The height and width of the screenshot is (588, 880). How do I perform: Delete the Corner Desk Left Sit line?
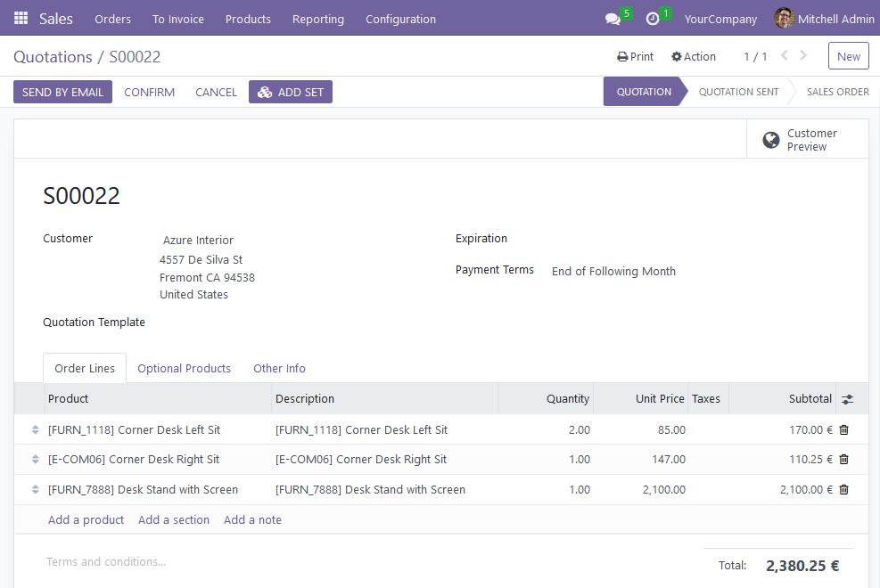click(843, 430)
